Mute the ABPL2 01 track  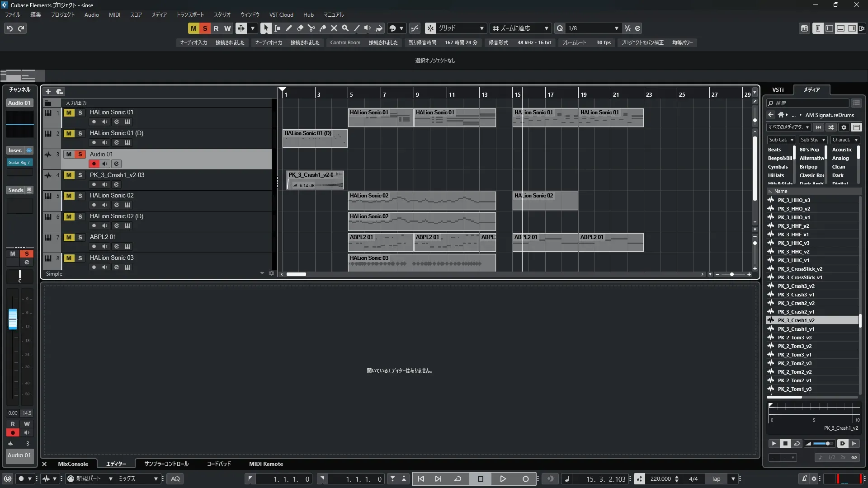[69, 237]
